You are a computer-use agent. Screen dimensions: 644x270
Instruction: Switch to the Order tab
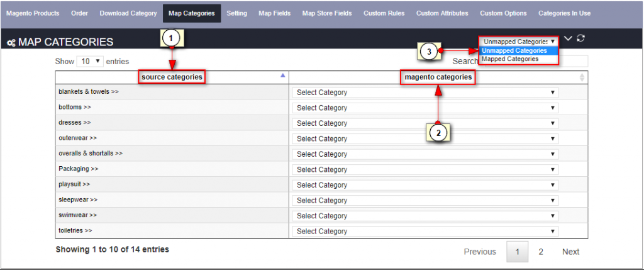79,13
